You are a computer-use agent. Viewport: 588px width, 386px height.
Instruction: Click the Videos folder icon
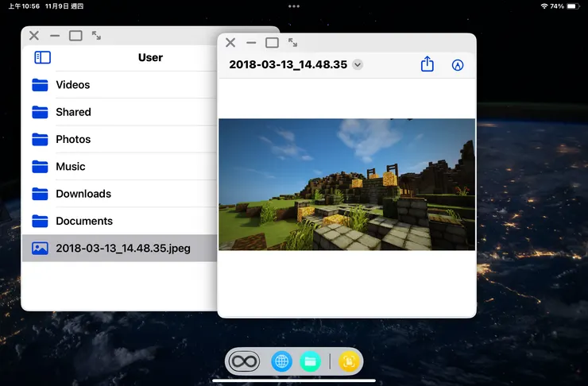[x=40, y=85]
